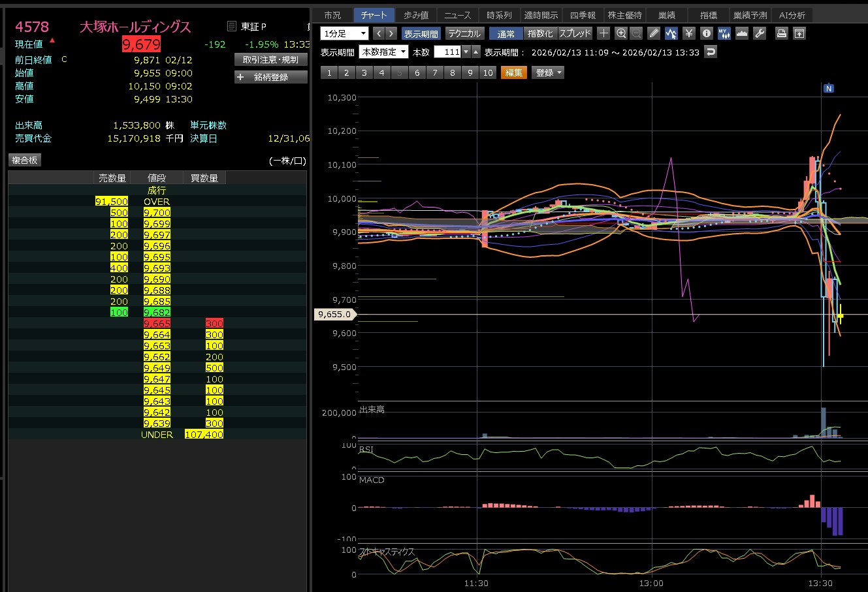Click the yen symbol icon in toolbar
Viewport: 868px width, 592px height.
point(688,33)
